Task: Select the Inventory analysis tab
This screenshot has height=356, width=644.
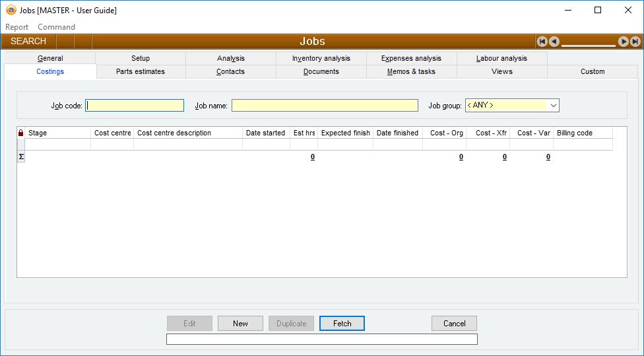Action: 321,58
